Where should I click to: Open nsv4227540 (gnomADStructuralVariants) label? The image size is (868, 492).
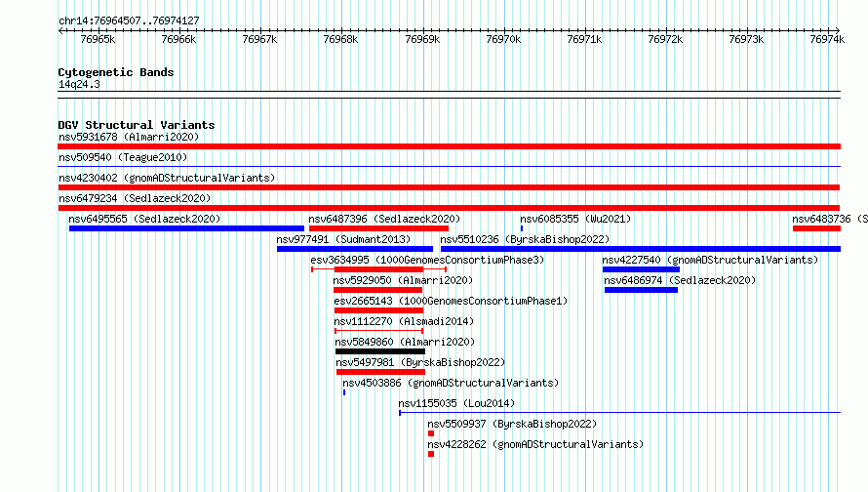pyautogui.click(x=710, y=260)
